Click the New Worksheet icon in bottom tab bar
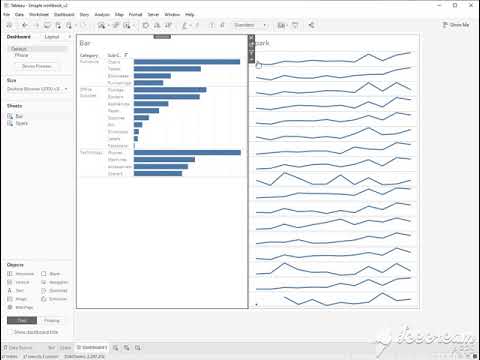480x360 pixels. 115,348
